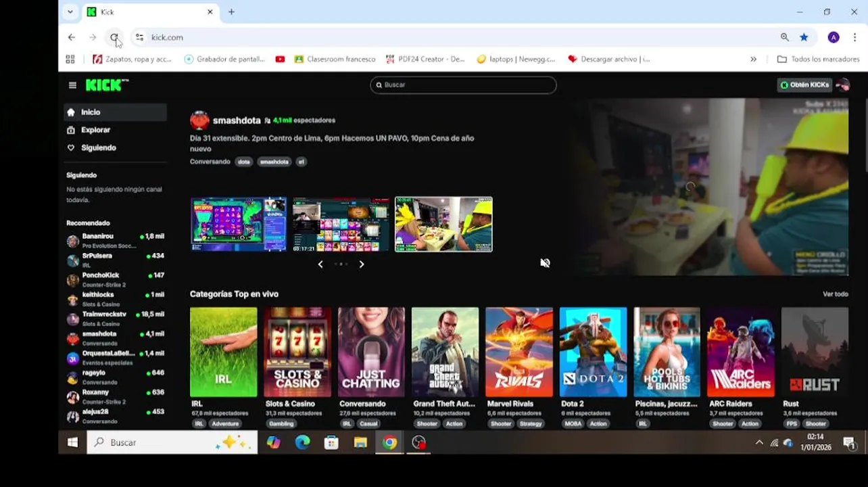Open Grand Theft Auto category card
Image resolution: width=868 pixels, height=487 pixels.
[x=445, y=352]
